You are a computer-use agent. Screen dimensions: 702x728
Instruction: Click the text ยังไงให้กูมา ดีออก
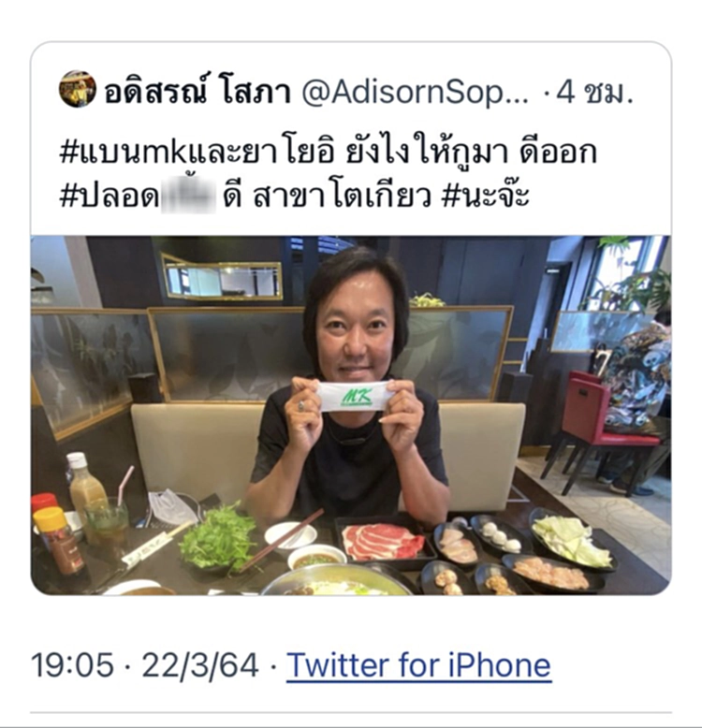point(471,153)
